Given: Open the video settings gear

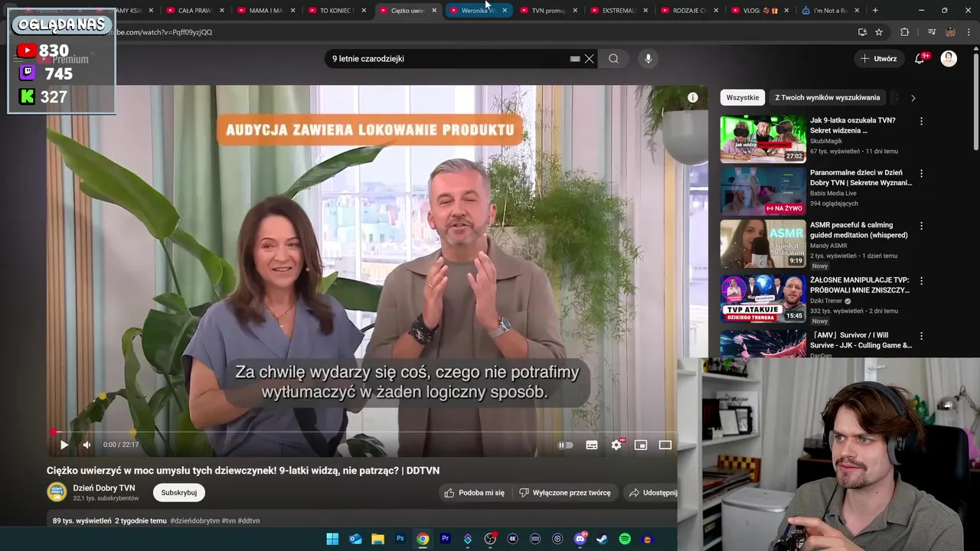Looking at the screenshot, I should [x=616, y=445].
